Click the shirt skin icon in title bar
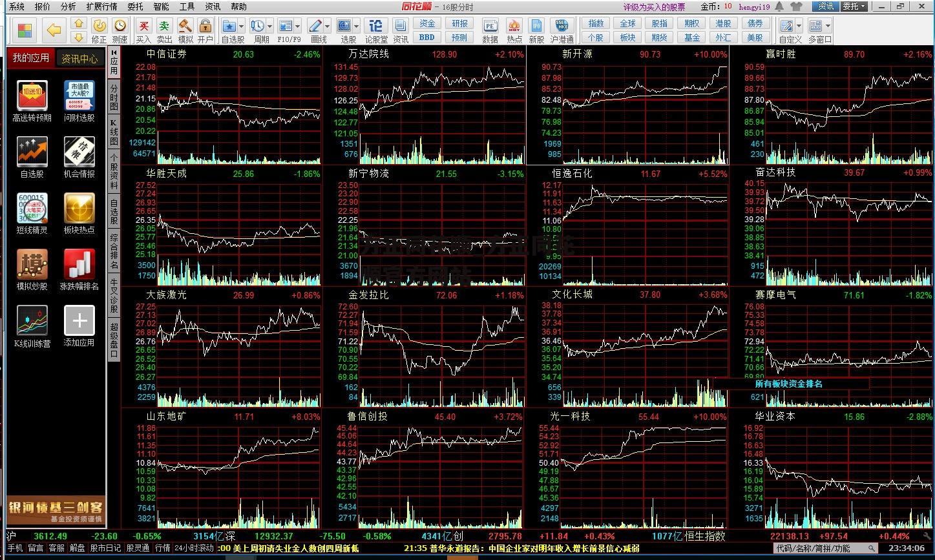The image size is (935, 560). pyautogui.click(x=796, y=6)
